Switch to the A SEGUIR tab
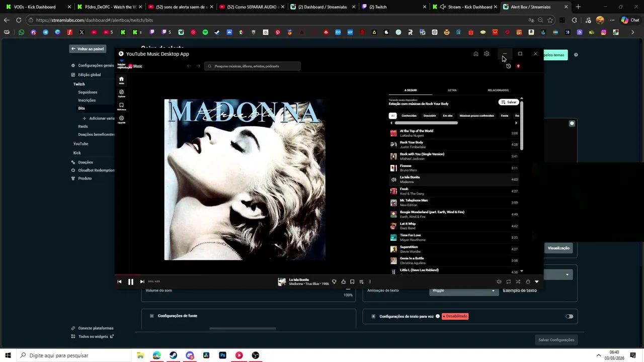Viewport: 644px width, 362px height. [x=411, y=90]
